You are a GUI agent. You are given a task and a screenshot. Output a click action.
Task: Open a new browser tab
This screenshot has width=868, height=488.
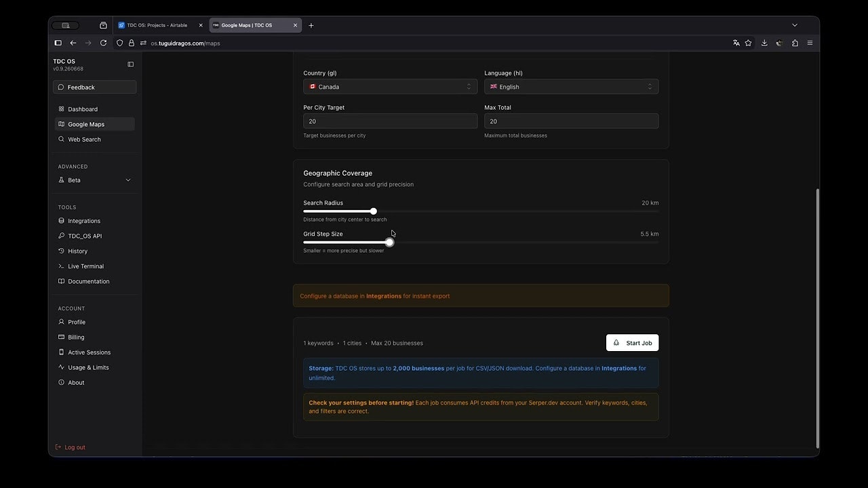[x=311, y=25]
